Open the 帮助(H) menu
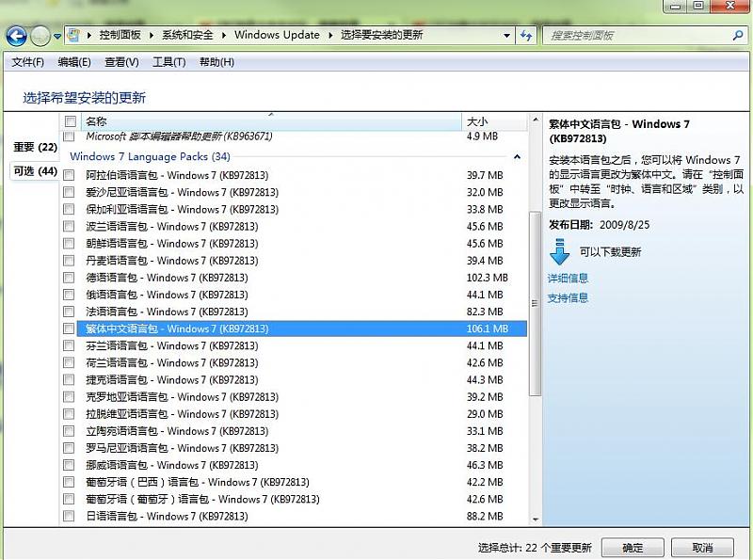This screenshot has height=560, width=753. click(216, 62)
